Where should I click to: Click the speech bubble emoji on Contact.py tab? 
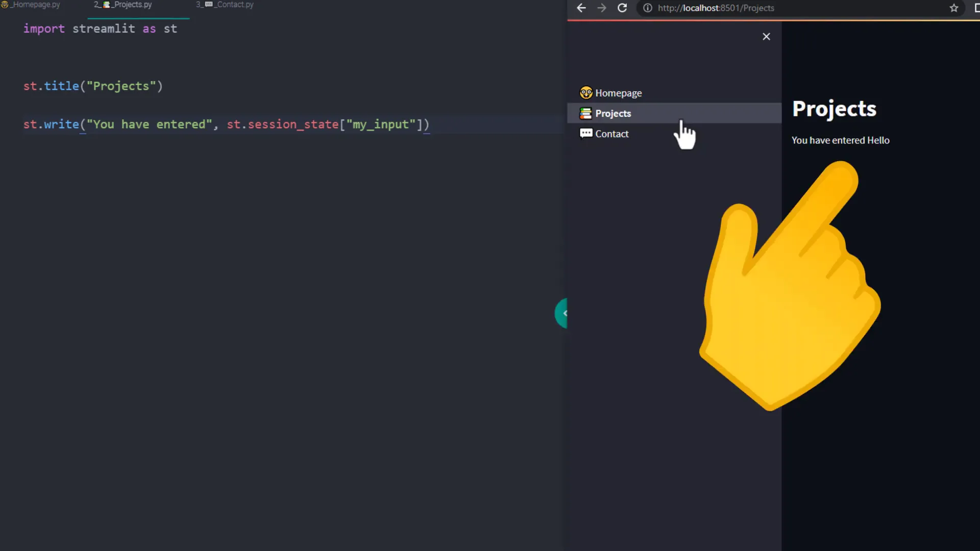(x=208, y=4)
